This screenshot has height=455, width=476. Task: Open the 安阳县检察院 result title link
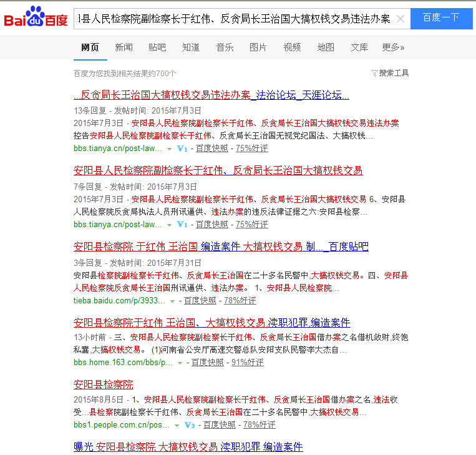point(103,384)
